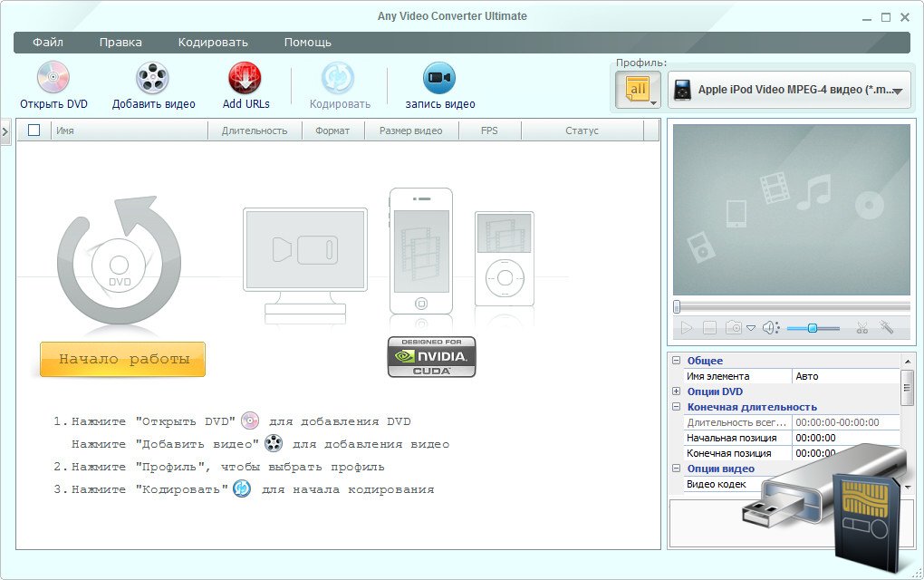924x580 pixels.
Task: Click film reel icon beside "Добавить видео" instruction
Action: [x=274, y=443]
